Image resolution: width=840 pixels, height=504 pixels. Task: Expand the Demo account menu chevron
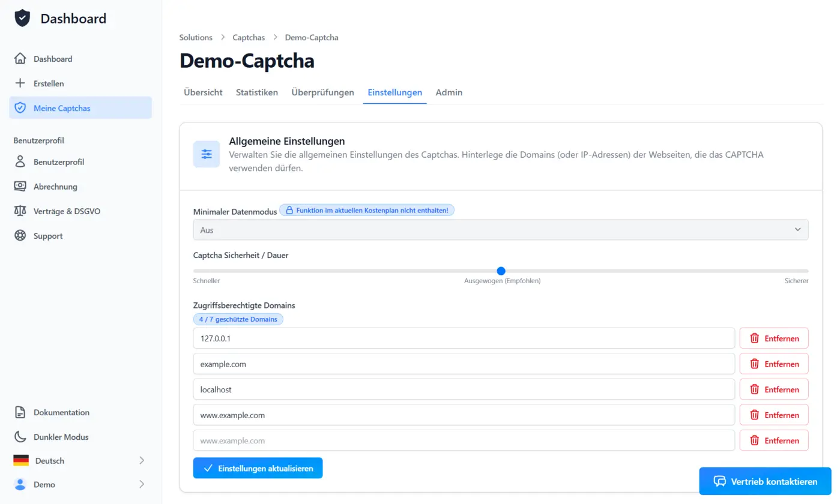pos(142,484)
